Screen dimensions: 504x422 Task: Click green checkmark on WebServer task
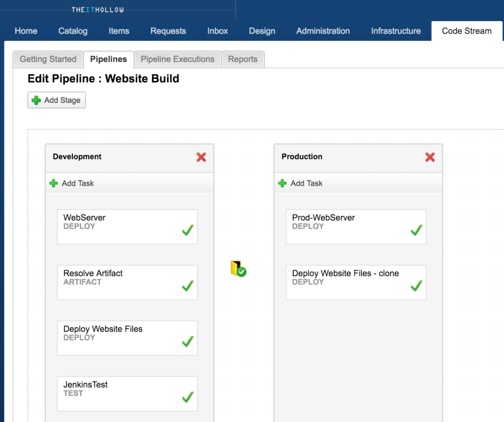(188, 230)
